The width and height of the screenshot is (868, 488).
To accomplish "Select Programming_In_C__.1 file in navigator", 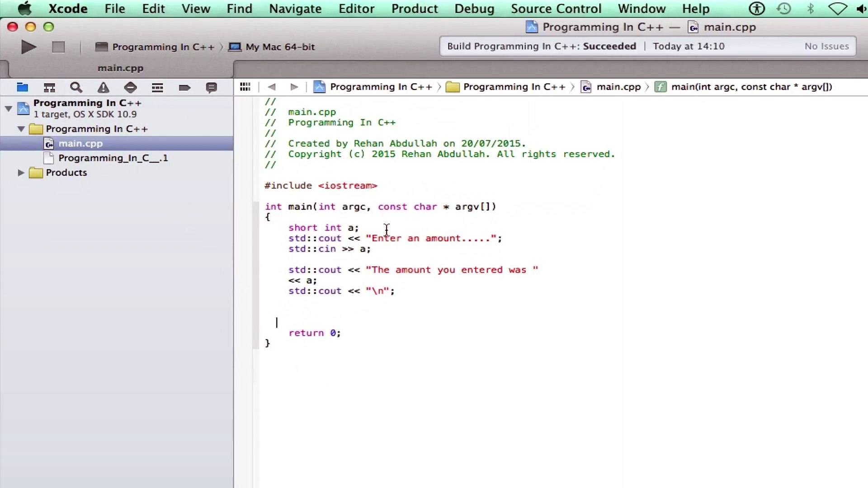I will (113, 158).
